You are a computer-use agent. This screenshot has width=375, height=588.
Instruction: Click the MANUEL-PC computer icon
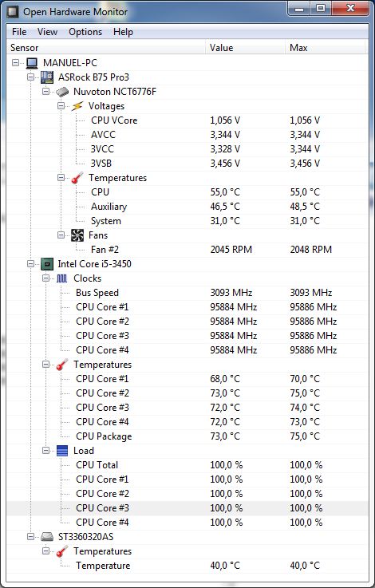(32, 62)
